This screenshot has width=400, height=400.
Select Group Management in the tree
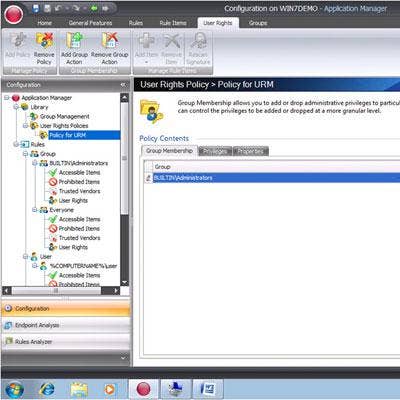point(64,116)
